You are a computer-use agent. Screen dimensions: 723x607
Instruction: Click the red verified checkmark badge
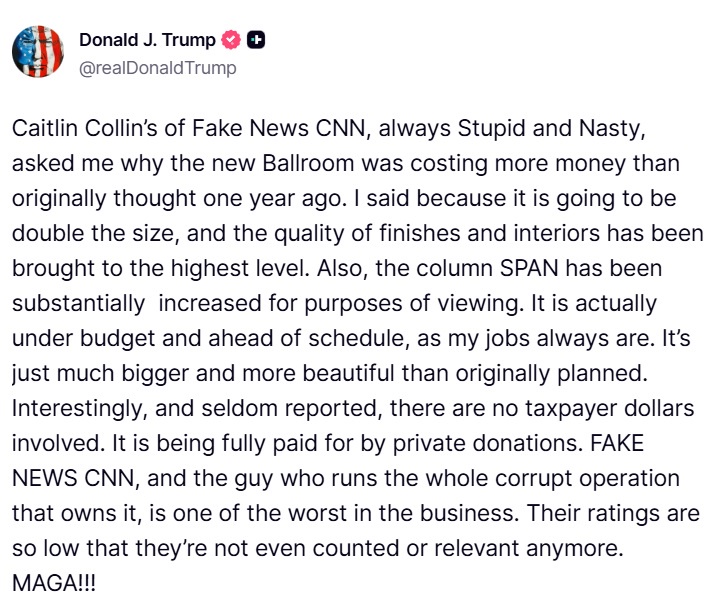point(232,41)
